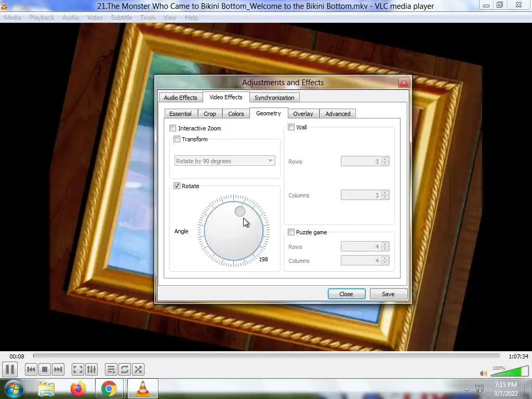
Task: Click the system tray network icon
Action: [x=480, y=389]
